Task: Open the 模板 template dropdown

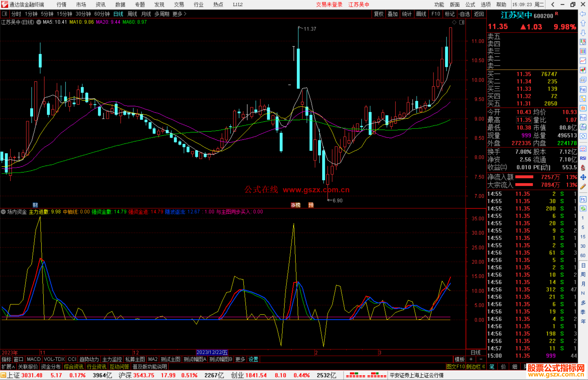Action: pos(459,359)
